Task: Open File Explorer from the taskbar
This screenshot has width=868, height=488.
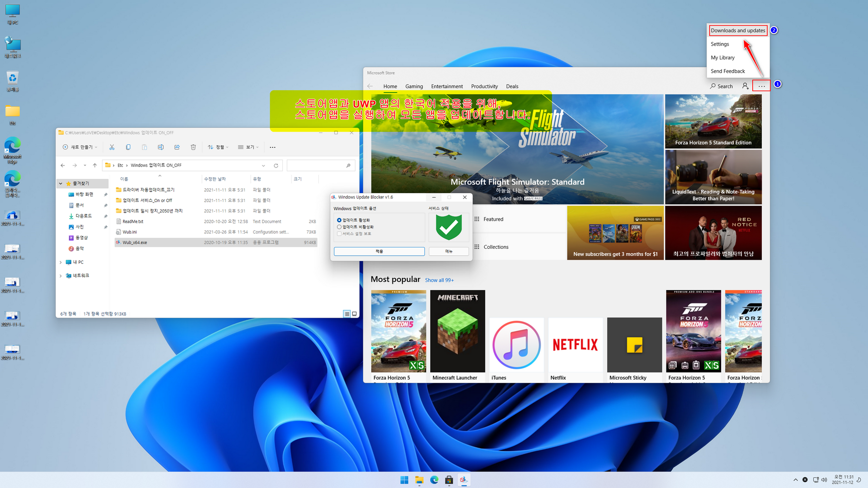Action: click(419, 480)
